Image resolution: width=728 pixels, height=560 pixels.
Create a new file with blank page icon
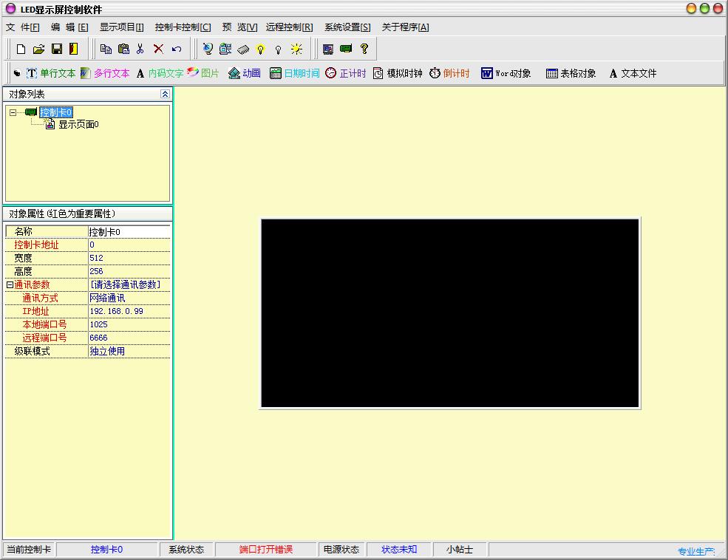[21, 49]
